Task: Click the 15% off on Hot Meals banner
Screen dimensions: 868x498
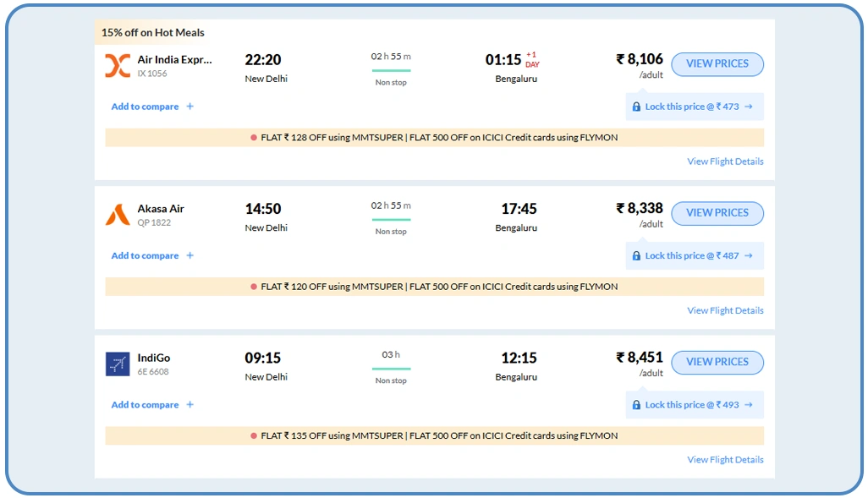Action: [x=153, y=33]
